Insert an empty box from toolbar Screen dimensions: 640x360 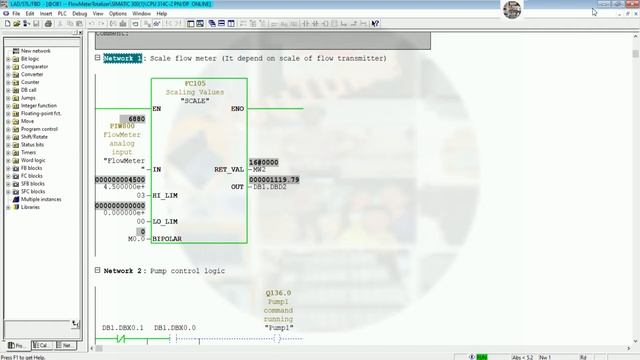pyautogui.click(x=335, y=24)
